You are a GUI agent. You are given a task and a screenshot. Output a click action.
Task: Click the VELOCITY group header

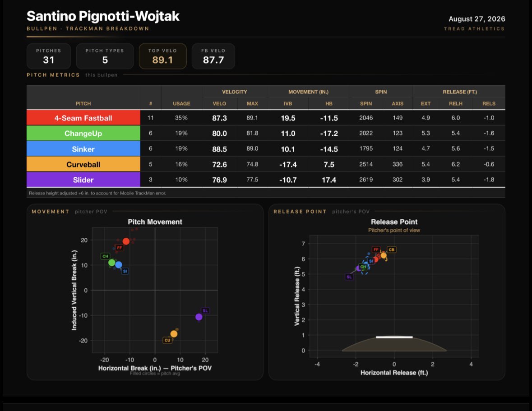point(235,92)
